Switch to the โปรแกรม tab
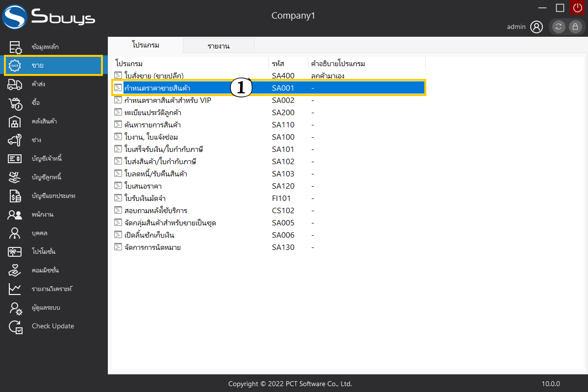 tap(146, 45)
